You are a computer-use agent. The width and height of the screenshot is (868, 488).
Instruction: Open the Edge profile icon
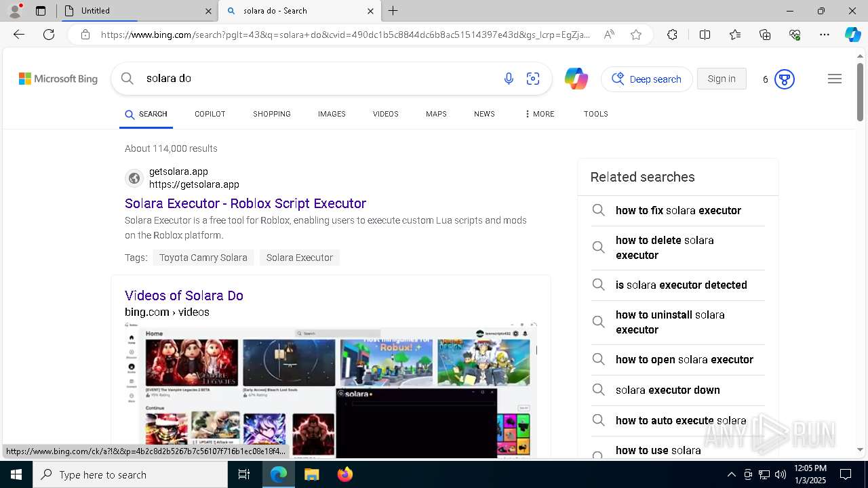15,11
